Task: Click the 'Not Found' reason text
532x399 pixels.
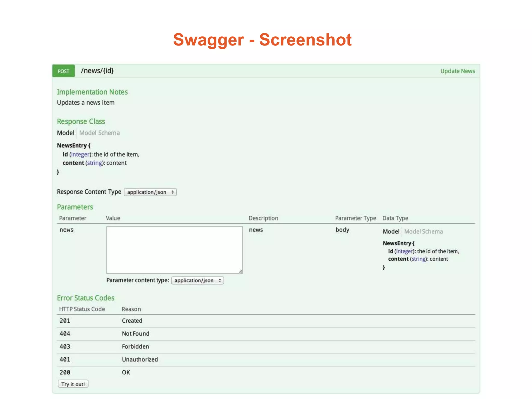Action: (x=136, y=334)
